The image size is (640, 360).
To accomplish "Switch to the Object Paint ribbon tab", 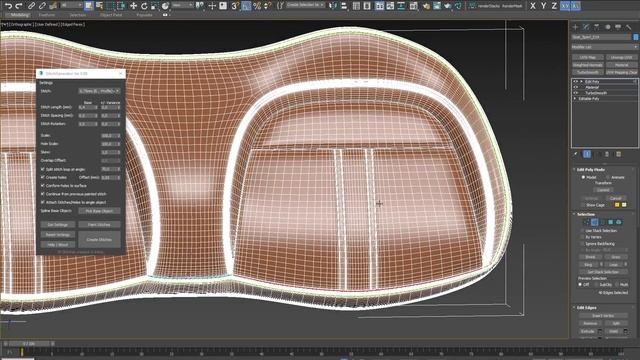I will [x=111, y=15].
